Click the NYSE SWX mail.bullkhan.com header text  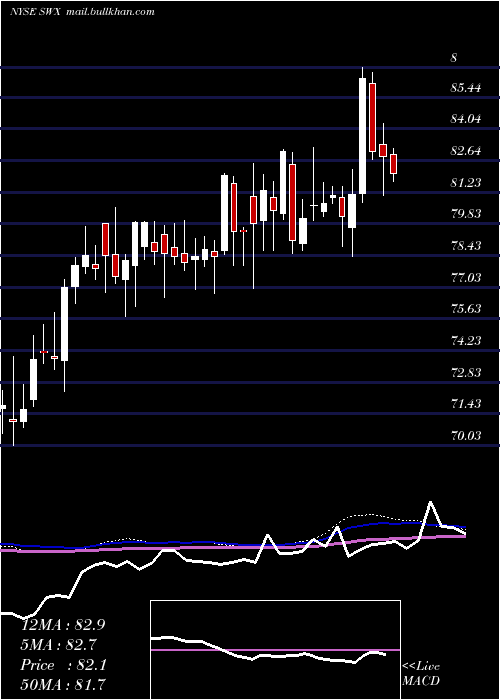82,12
